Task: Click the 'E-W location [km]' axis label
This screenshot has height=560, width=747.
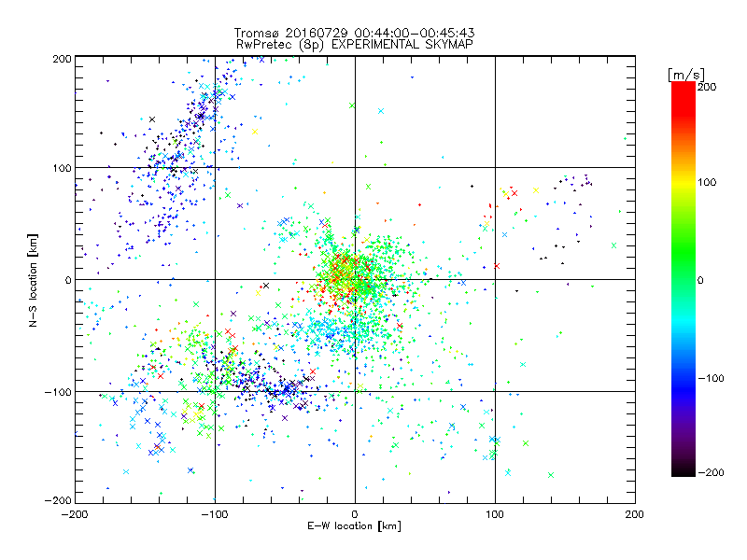Action: [x=354, y=526]
